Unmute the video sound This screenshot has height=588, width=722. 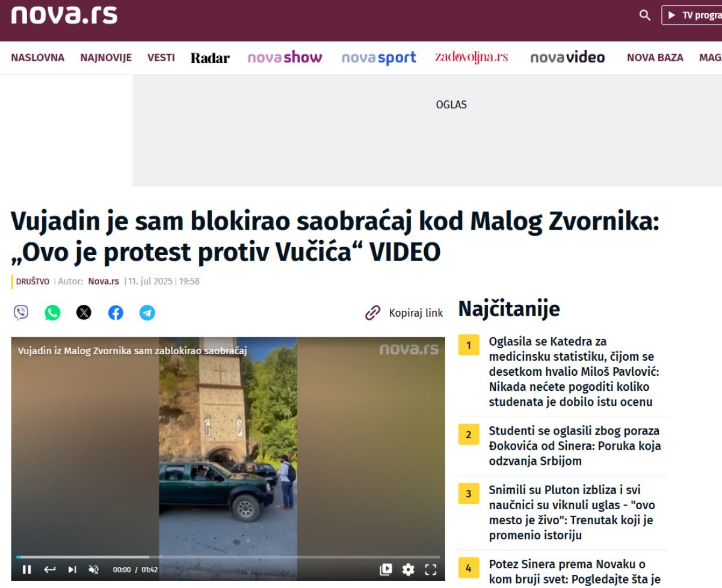(x=93, y=569)
